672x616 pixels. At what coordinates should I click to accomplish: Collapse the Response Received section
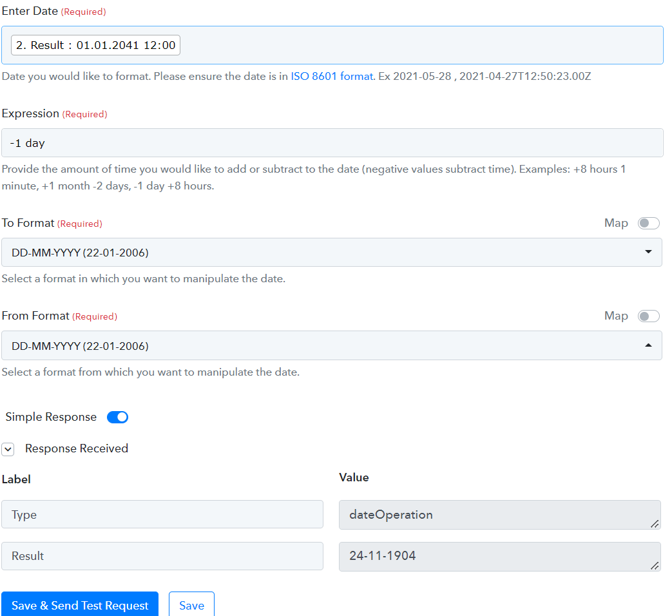[8, 449]
